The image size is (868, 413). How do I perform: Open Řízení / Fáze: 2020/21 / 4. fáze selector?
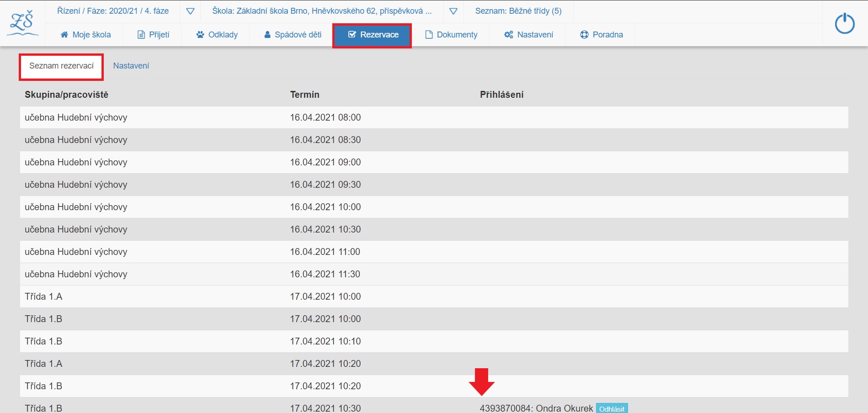pos(113,11)
